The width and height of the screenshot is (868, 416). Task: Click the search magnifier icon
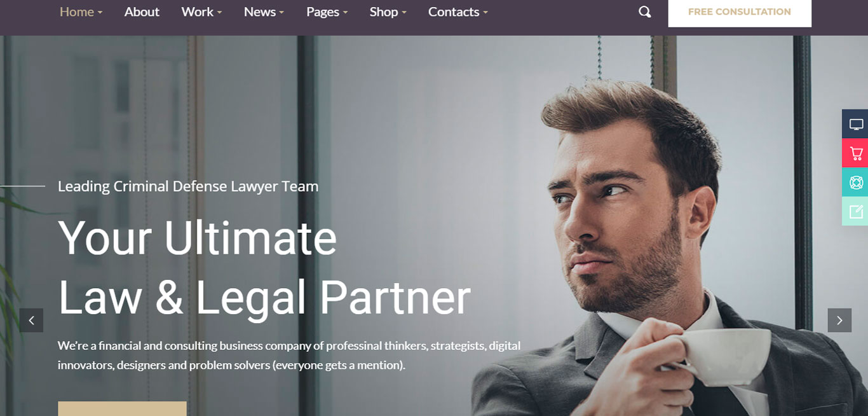pyautogui.click(x=644, y=12)
